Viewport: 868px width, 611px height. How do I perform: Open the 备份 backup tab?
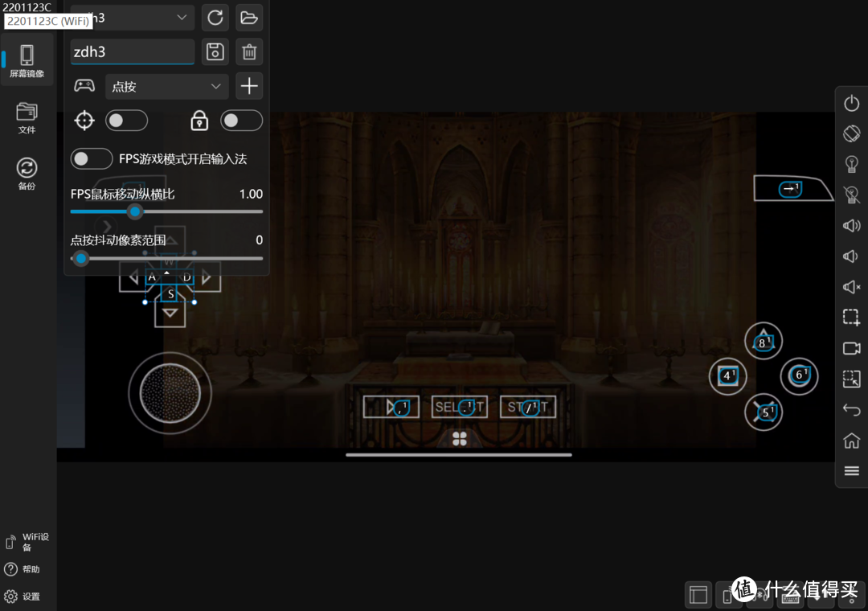(27, 174)
